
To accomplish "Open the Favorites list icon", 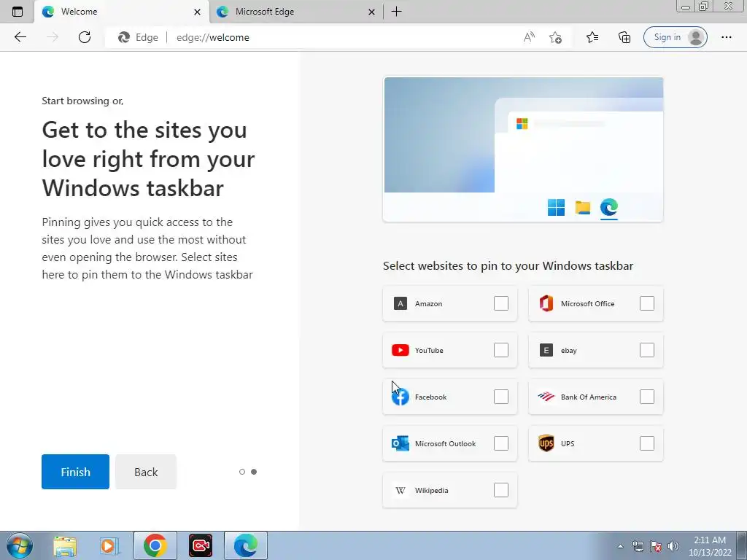I will [x=592, y=37].
